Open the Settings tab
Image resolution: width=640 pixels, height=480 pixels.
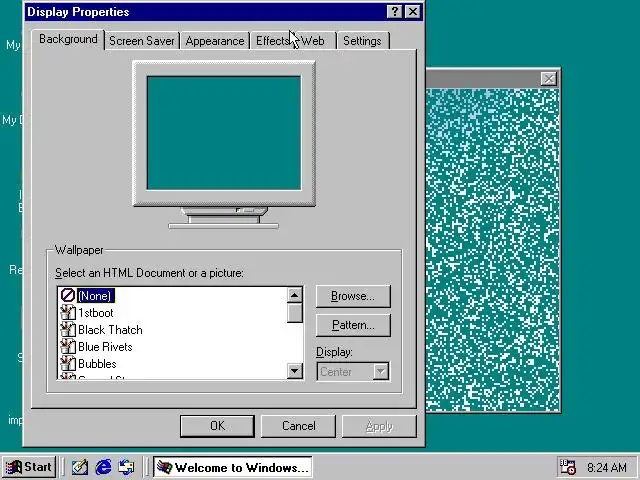point(362,41)
